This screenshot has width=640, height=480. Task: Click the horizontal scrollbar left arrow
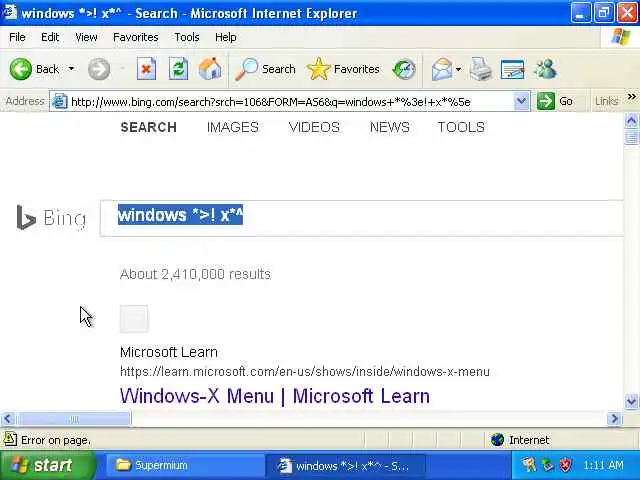click(8, 418)
